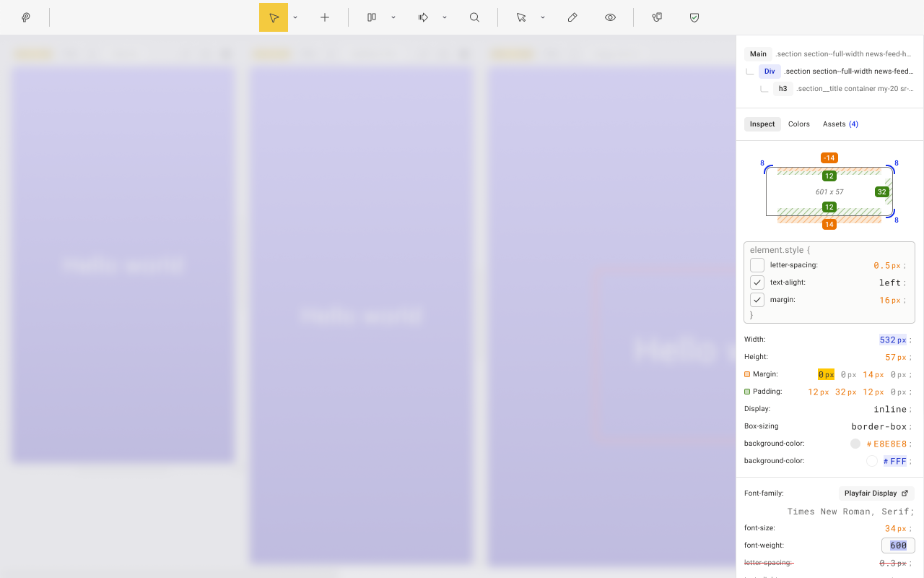Click the 'Times New Roman, Serif' fallback text

click(850, 512)
